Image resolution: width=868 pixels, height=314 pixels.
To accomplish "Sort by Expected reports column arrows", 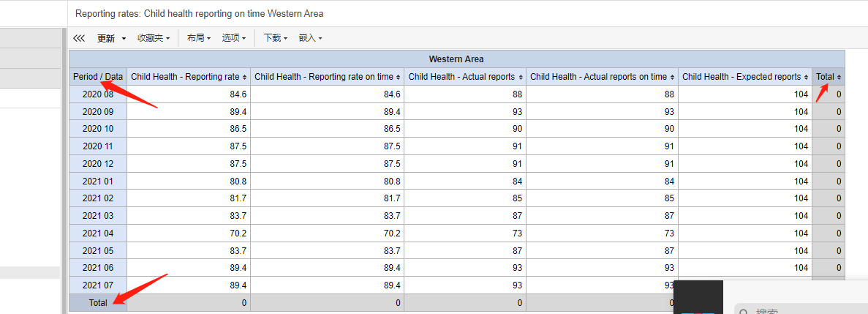I will [807, 77].
